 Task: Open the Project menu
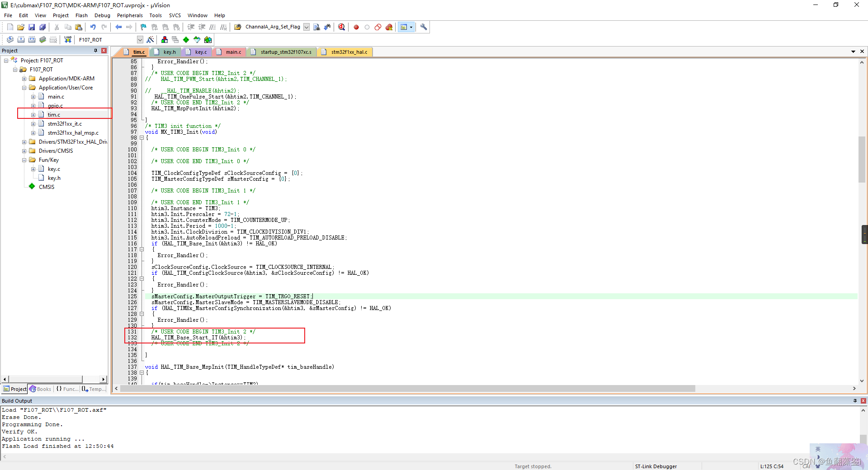click(61, 15)
